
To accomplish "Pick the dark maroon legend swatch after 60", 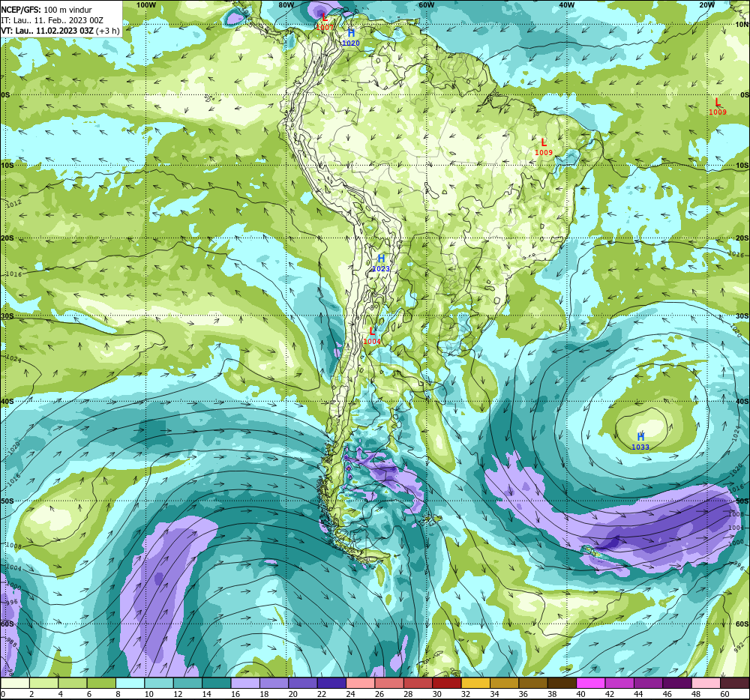I will [x=735, y=683].
